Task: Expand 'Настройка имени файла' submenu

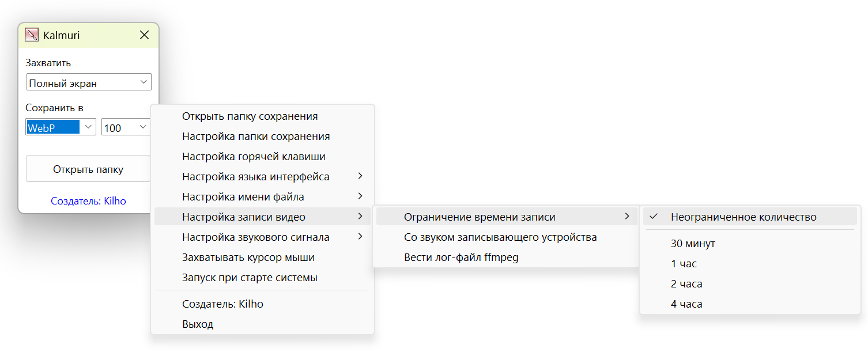Action: pos(243,197)
